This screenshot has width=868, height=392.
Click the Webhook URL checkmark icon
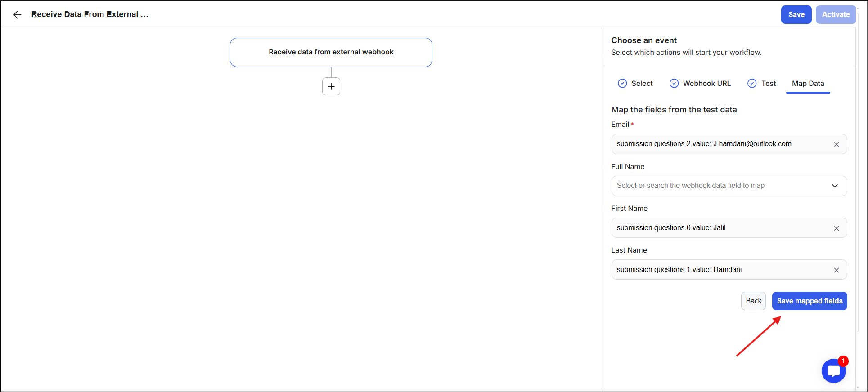click(x=674, y=83)
